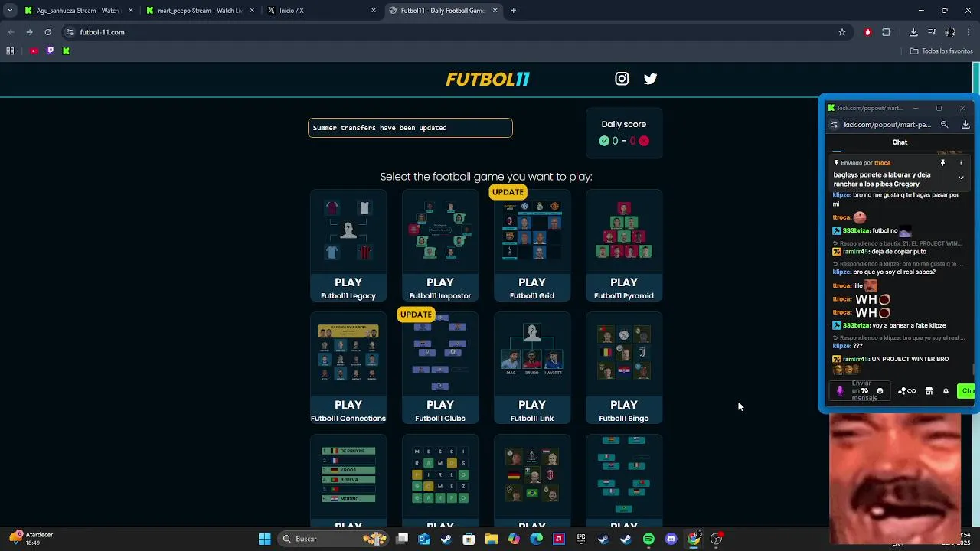Open Microsoft Store from taskbar

[x=469, y=539]
